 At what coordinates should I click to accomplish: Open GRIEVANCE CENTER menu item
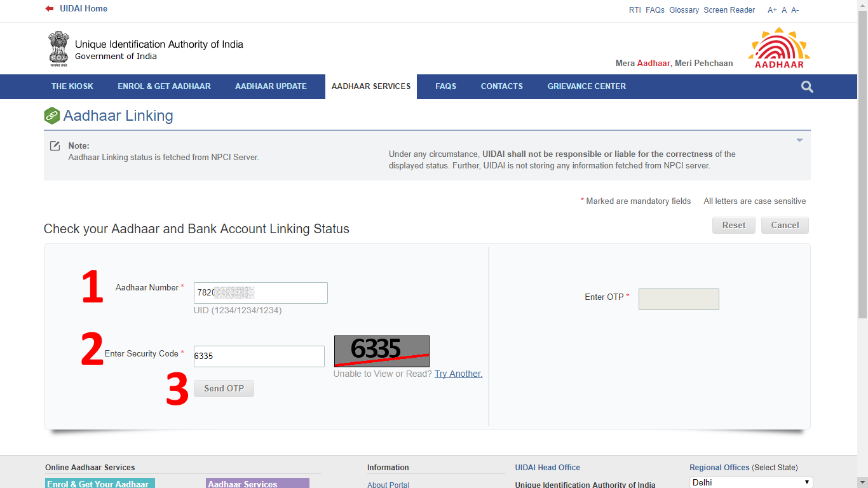click(587, 86)
